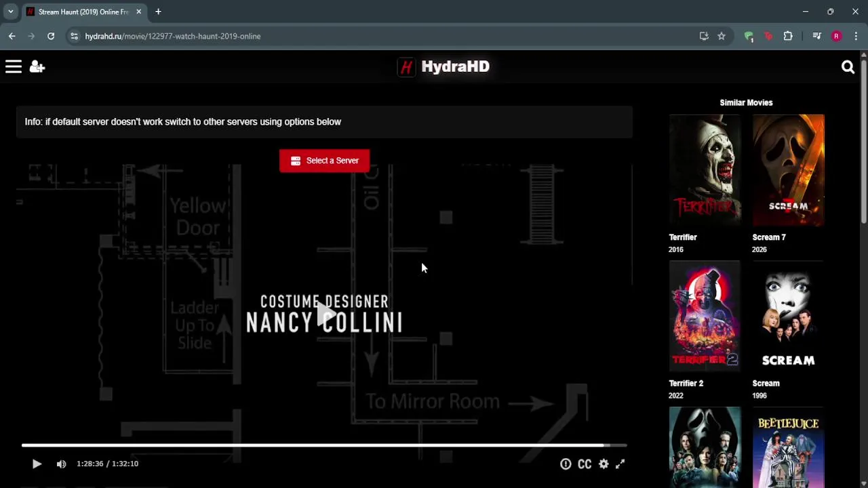Enter fullscreen video mode

click(620, 464)
